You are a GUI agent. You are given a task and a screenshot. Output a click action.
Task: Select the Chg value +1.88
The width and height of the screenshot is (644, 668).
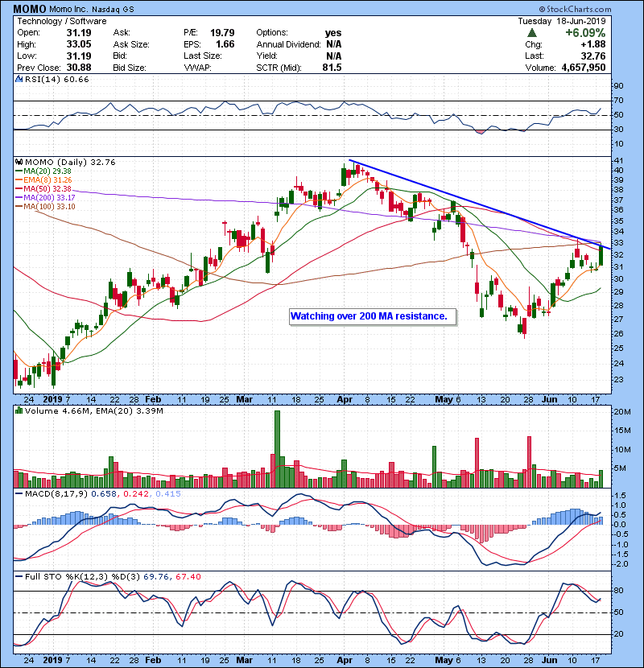point(592,44)
